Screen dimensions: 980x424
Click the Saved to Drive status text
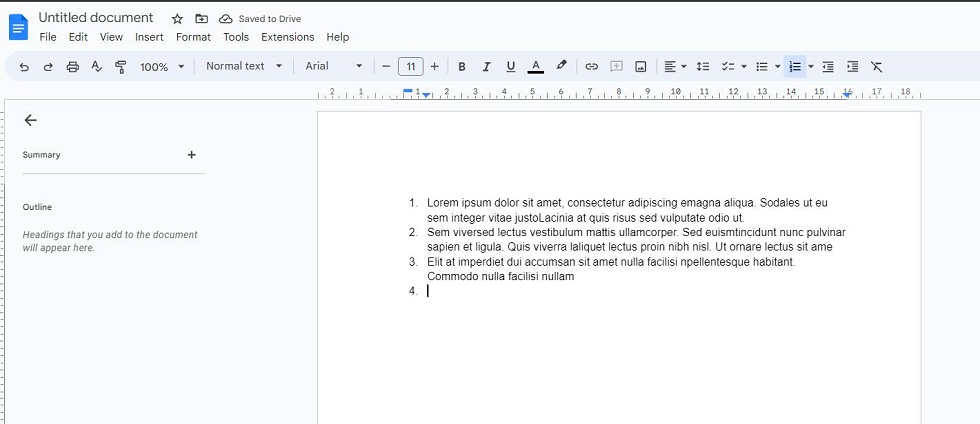(270, 19)
